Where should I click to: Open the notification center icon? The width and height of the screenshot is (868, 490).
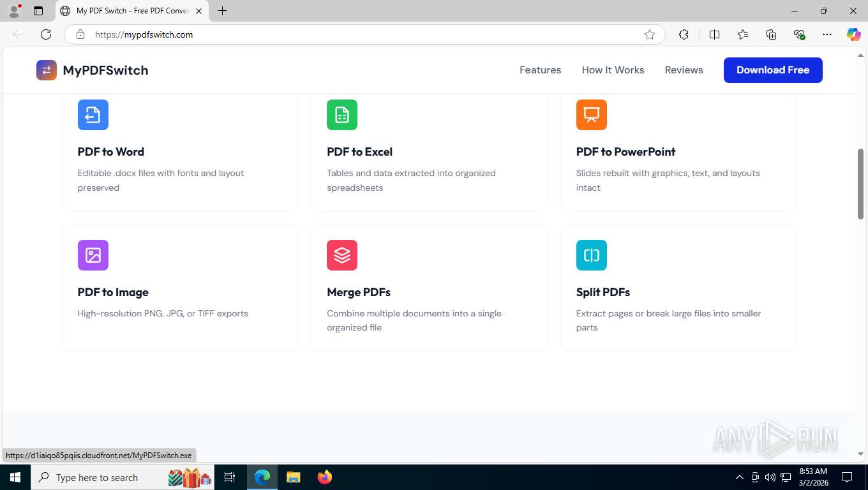click(847, 477)
